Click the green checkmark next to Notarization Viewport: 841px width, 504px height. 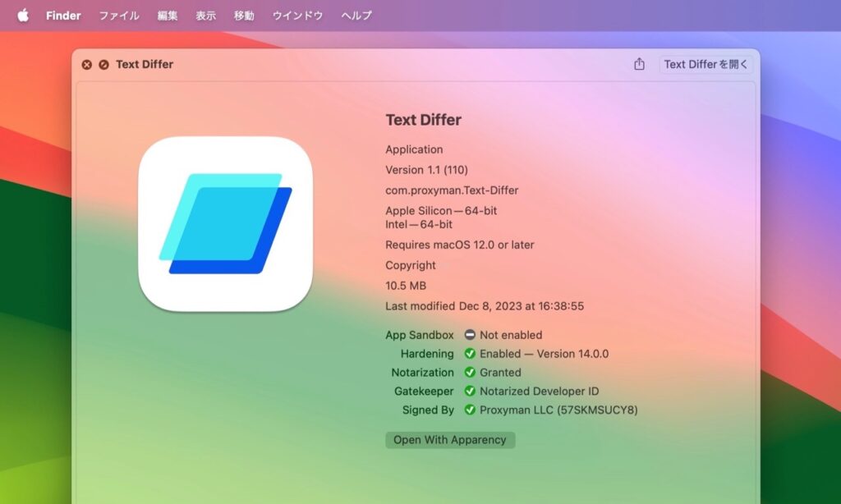(470, 373)
